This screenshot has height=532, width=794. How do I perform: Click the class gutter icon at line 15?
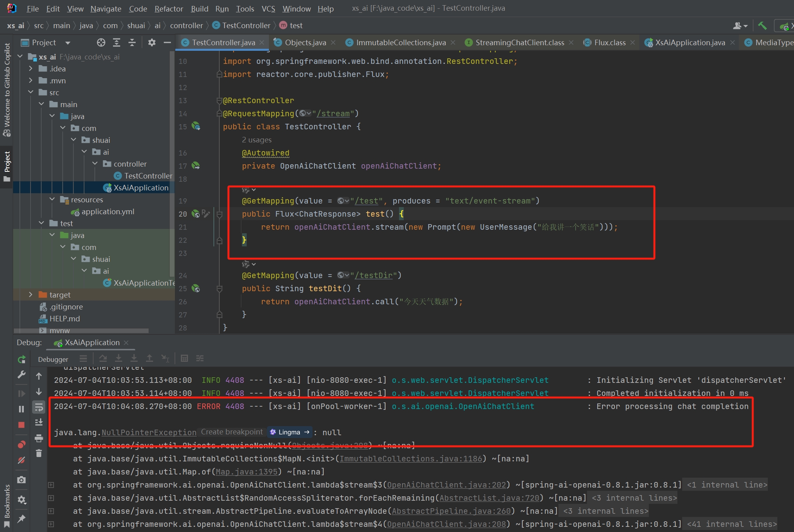tap(196, 127)
